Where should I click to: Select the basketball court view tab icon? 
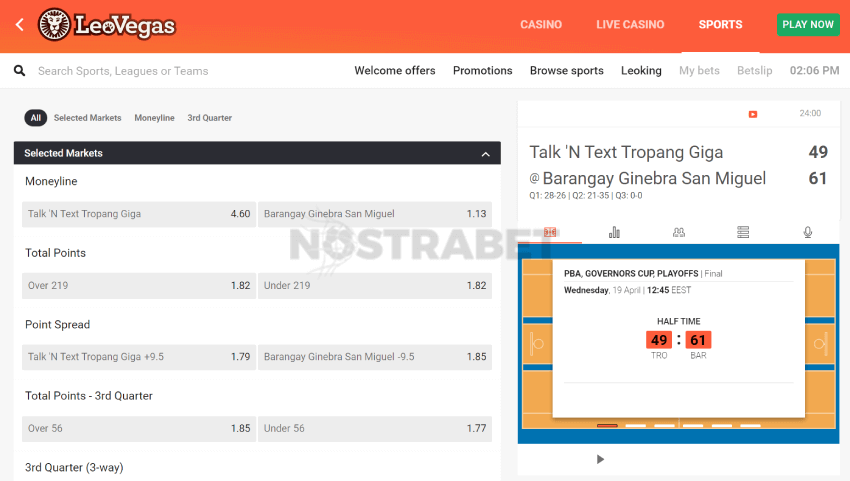(550, 232)
